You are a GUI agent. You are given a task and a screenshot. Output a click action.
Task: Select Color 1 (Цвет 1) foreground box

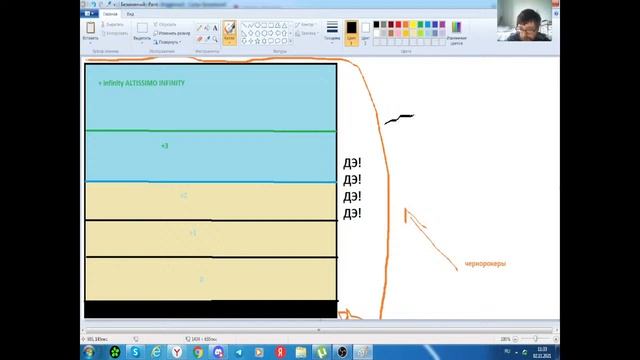(x=351, y=32)
